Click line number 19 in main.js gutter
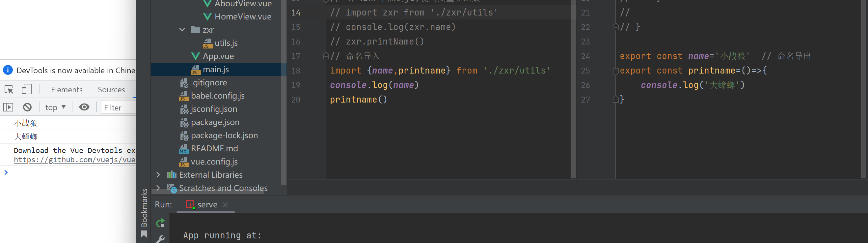868x243 pixels. 295,85
